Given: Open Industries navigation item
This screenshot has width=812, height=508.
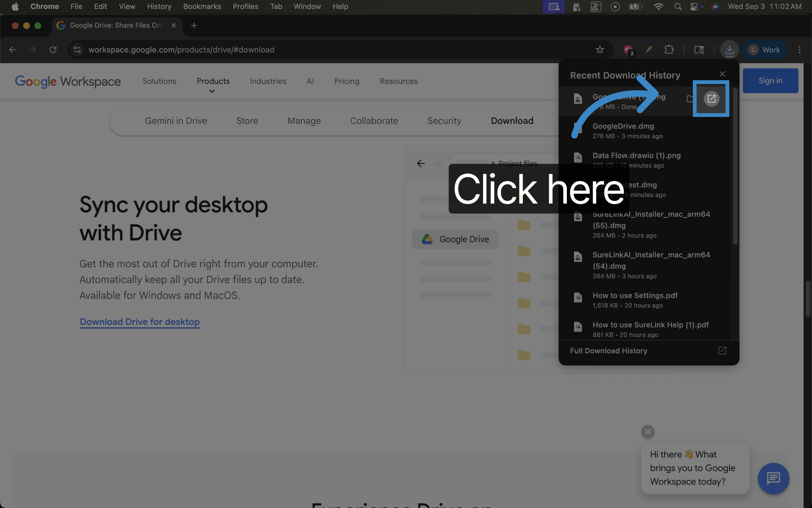Looking at the screenshot, I should coord(268,81).
